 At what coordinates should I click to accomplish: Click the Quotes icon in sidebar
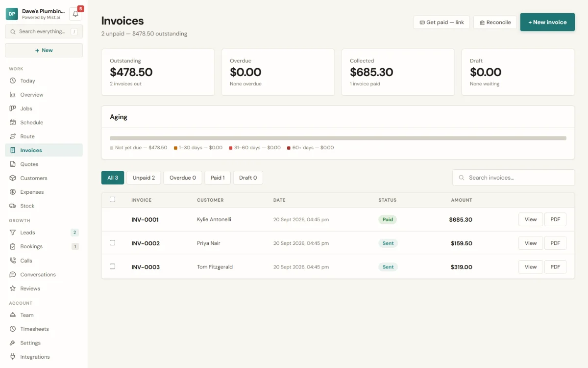tap(13, 164)
